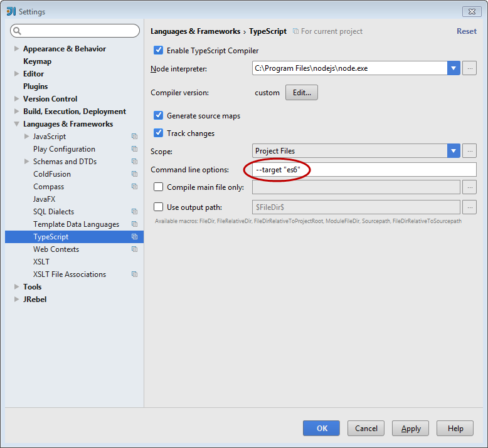
Task: Expand the JRebel node
Action: (x=16, y=299)
